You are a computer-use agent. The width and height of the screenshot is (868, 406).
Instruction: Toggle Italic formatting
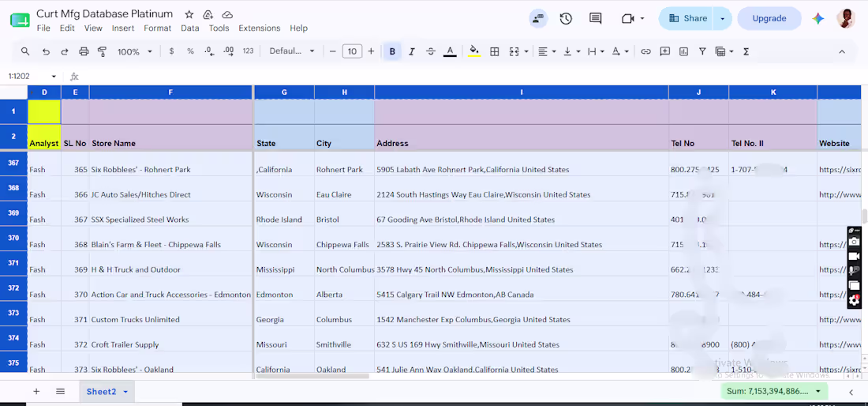tap(411, 51)
